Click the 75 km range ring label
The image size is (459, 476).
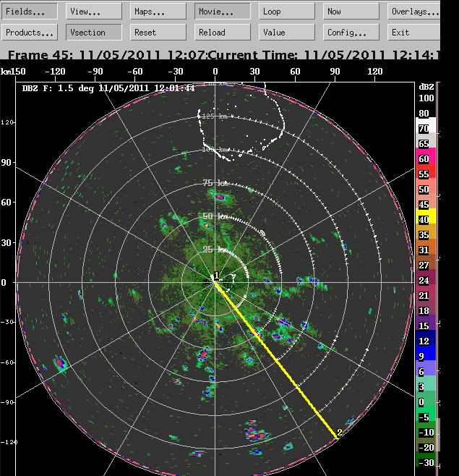tap(215, 183)
